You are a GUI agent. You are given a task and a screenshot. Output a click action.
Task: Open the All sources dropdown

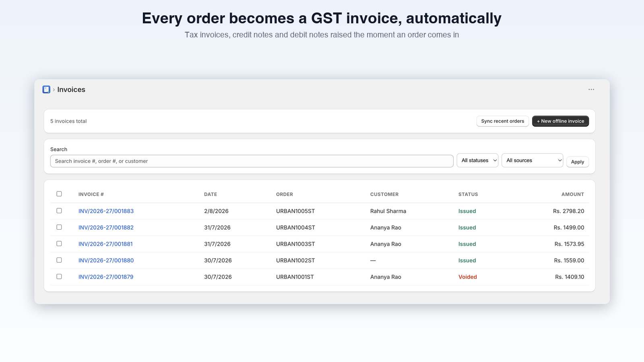[532, 160]
